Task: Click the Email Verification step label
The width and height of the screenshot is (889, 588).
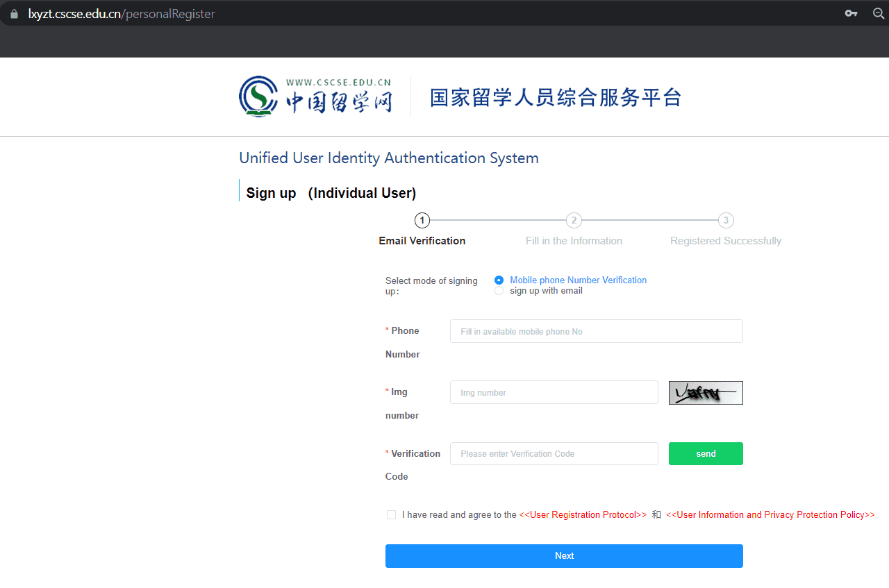Action: 422,240
